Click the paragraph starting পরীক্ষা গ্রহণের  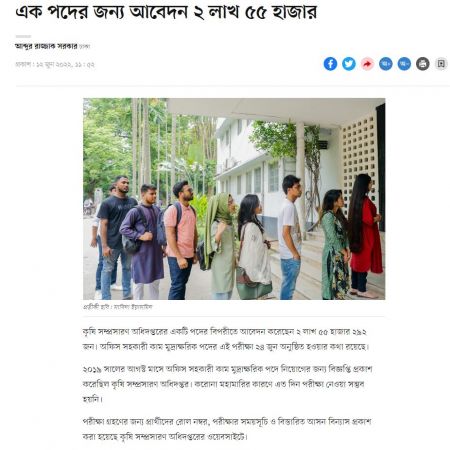(227, 429)
